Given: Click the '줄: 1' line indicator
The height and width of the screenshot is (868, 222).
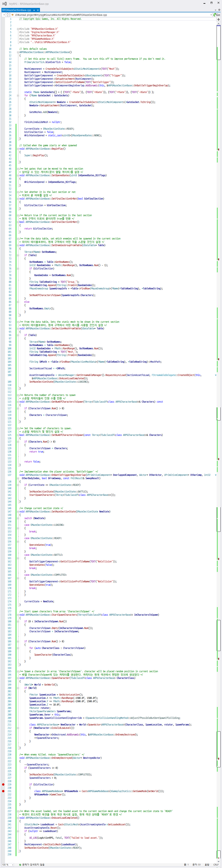Looking at the screenshot, I should [x=186, y=865].
